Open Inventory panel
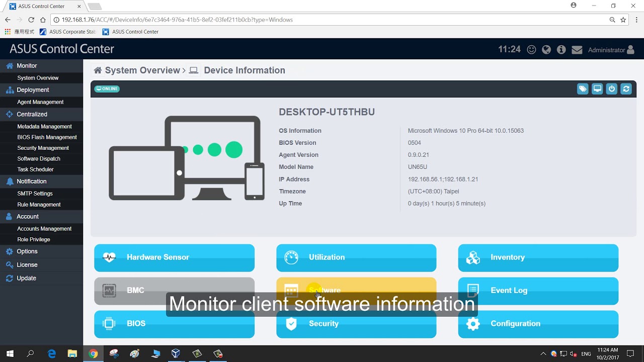The width and height of the screenshot is (644, 362). (538, 257)
